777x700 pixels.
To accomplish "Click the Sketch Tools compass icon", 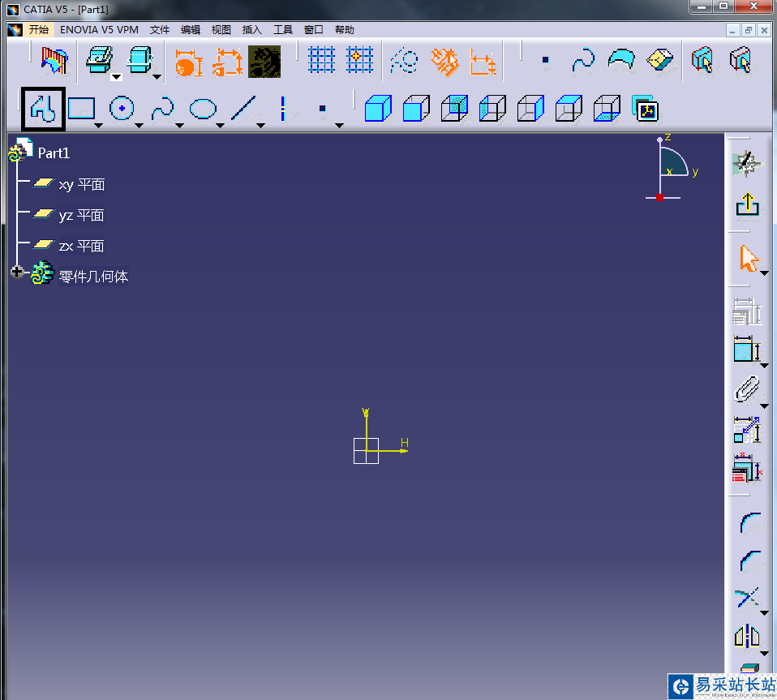I will click(x=747, y=164).
